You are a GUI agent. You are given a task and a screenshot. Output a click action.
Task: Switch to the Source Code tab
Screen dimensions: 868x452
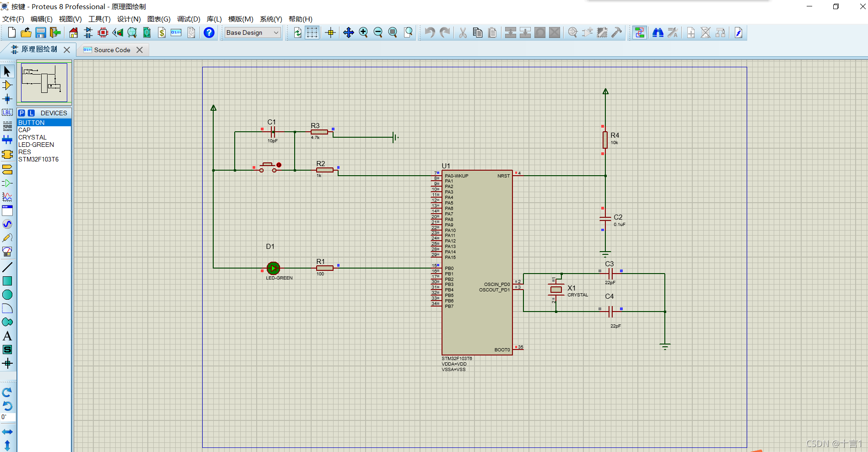(x=112, y=50)
